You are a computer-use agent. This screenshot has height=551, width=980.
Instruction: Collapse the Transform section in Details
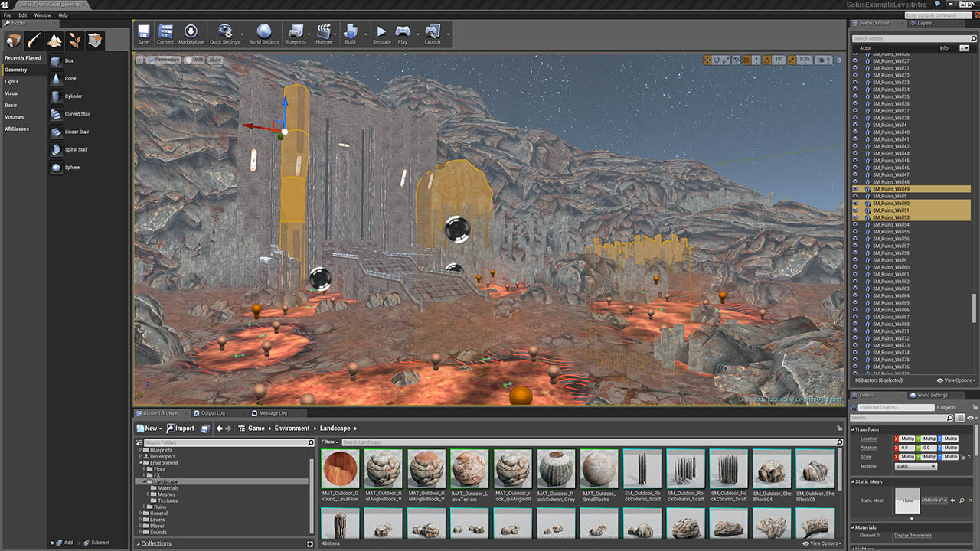point(854,429)
